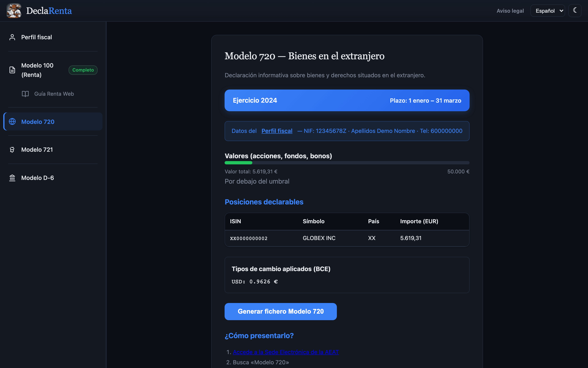
Task: Click the Valor total: 5.619,31 € label
Action: 251,172
